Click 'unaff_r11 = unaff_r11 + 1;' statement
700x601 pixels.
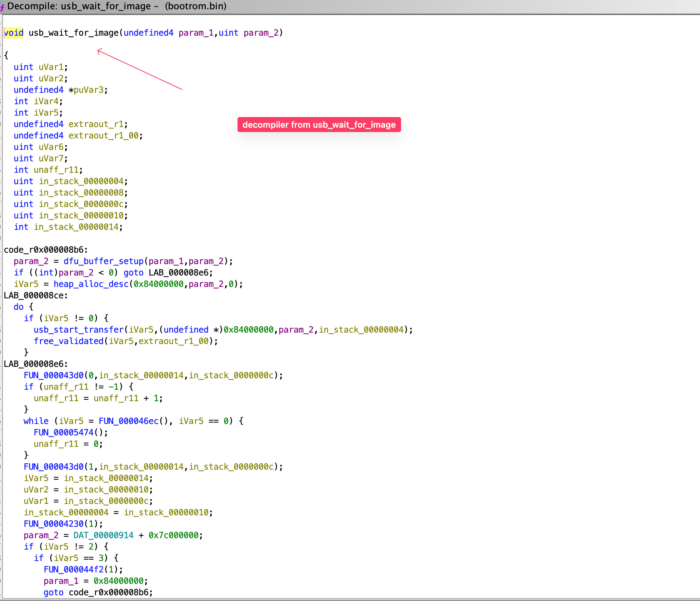(x=98, y=398)
